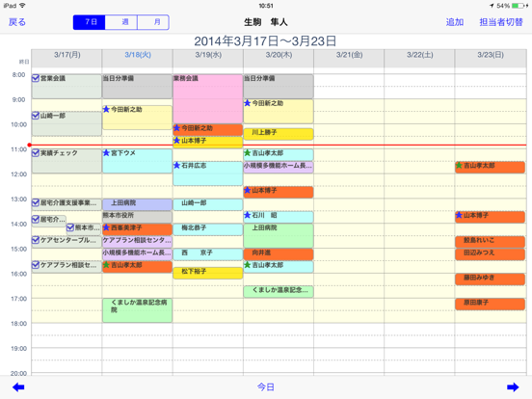Screen dimensions: 532x399
Task: Tap the star on 宮下ウメ appointment
Action: (106, 153)
